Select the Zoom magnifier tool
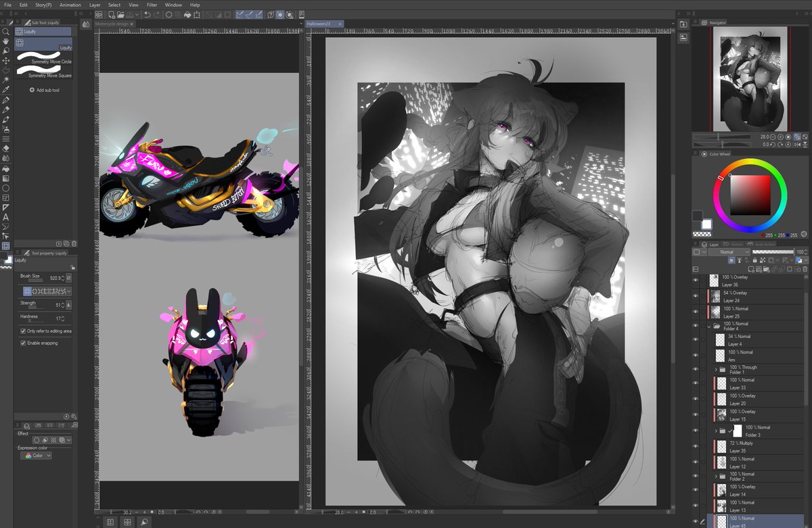This screenshot has width=812, height=528. click(6, 32)
